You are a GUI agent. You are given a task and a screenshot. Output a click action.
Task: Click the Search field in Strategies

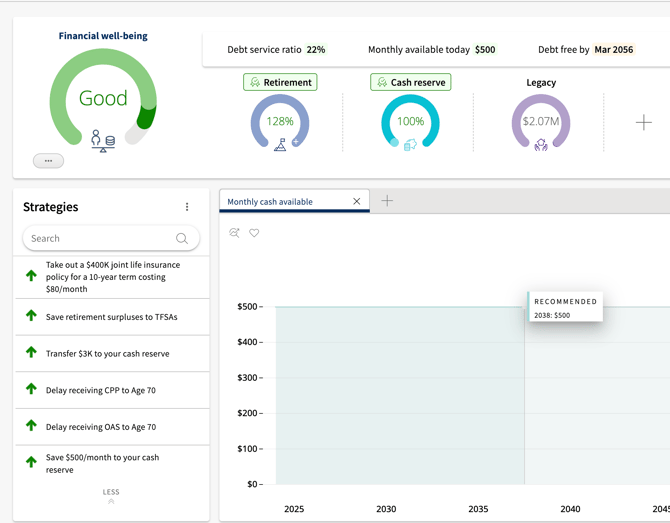(111, 238)
